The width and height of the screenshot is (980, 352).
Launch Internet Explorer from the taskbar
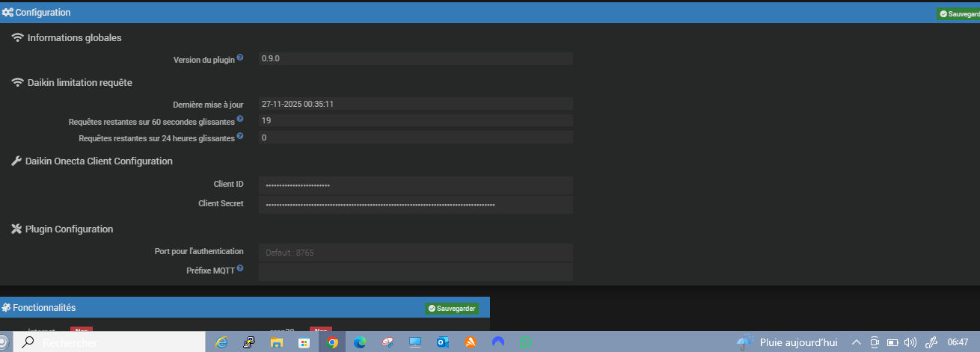221,342
